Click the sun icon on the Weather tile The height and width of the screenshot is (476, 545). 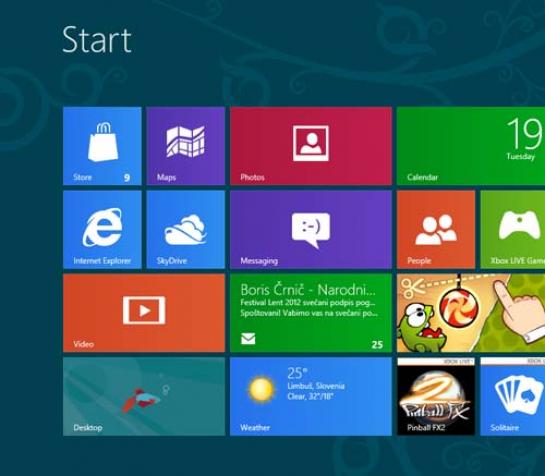[261, 390]
